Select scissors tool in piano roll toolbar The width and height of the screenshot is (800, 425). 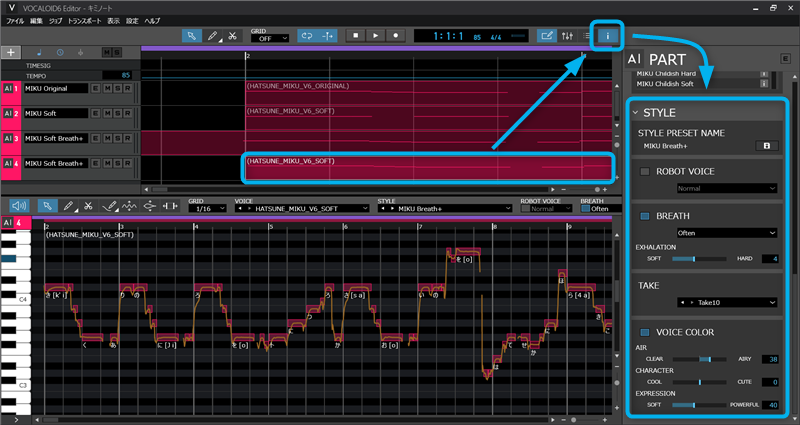(x=88, y=206)
